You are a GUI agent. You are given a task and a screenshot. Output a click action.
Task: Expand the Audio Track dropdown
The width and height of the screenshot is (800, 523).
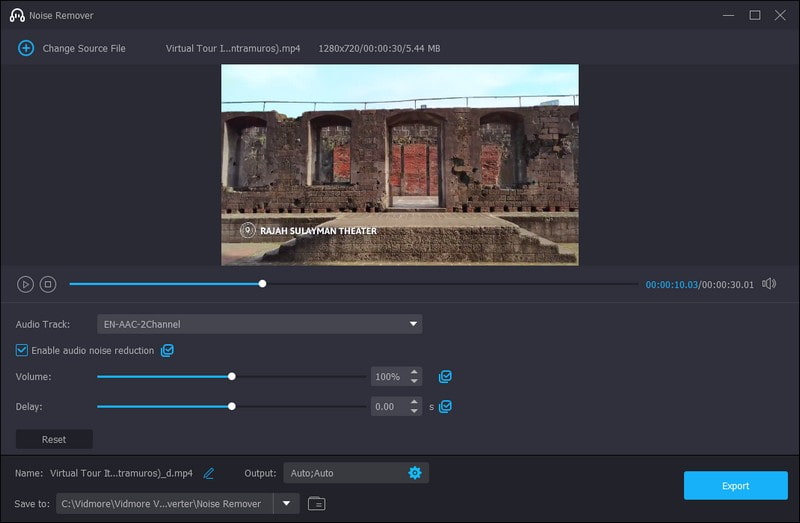coord(413,324)
